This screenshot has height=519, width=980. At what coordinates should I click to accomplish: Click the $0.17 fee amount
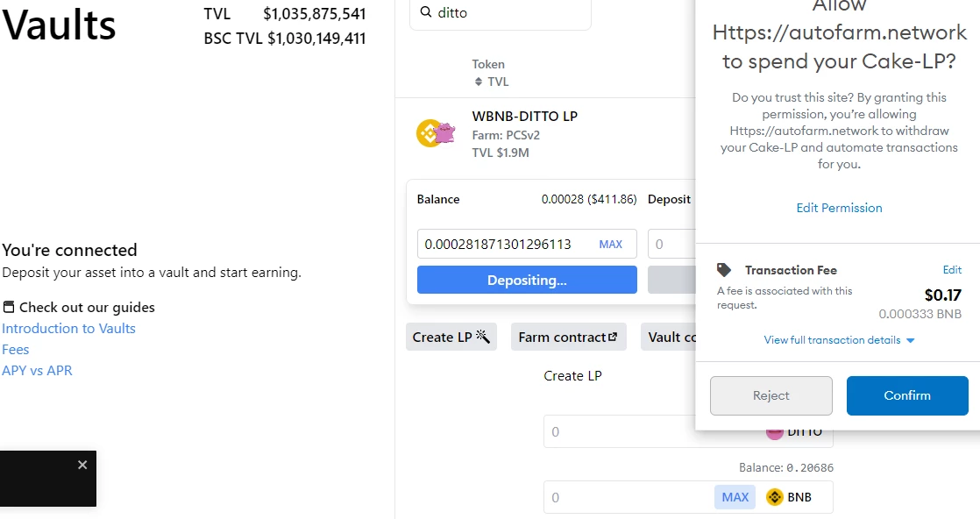[942, 295]
